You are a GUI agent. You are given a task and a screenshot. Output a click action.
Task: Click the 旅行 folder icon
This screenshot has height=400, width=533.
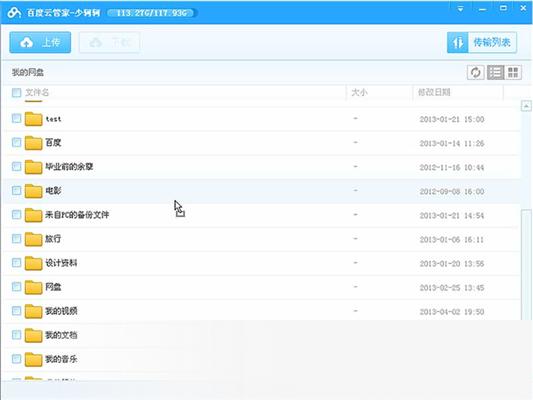point(33,239)
